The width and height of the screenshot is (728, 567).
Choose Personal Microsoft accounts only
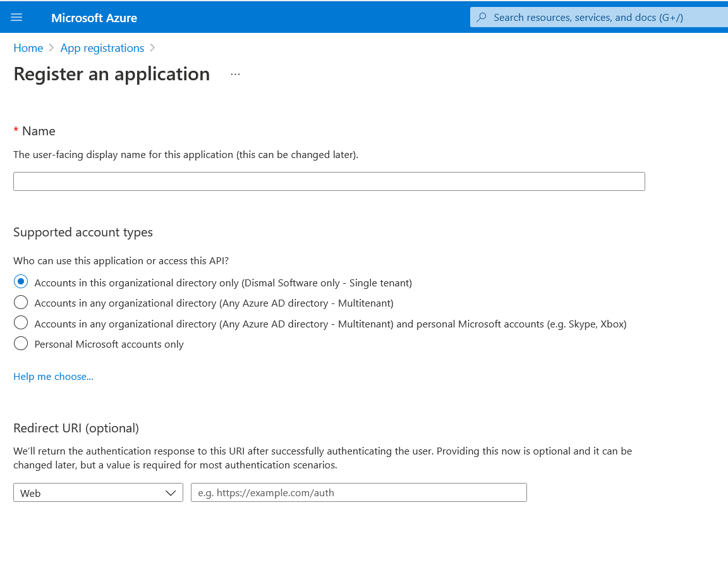[21, 343]
